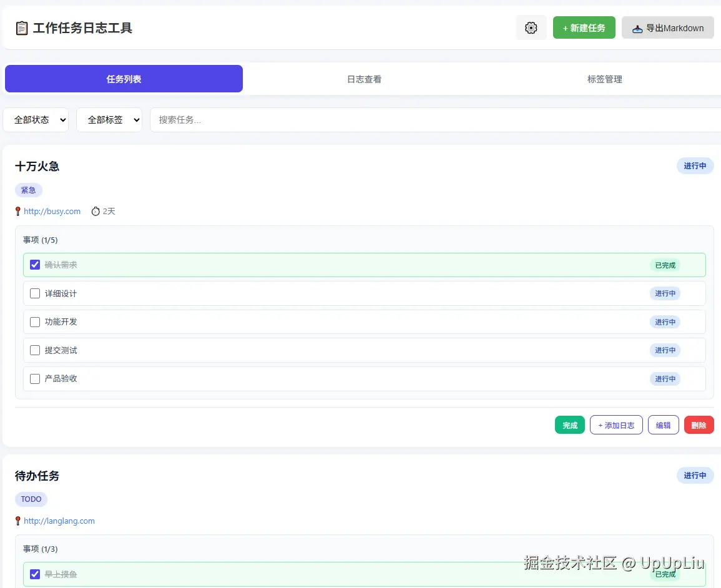721x588 pixels.
Task: Click the pin icon beside http://langlang.com
Action: pos(18,521)
